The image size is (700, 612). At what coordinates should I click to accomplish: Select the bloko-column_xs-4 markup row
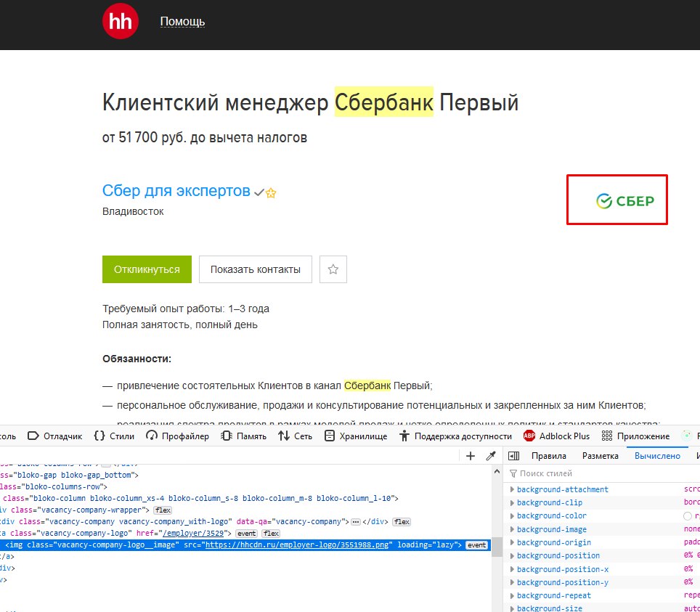tap(245, 498)
